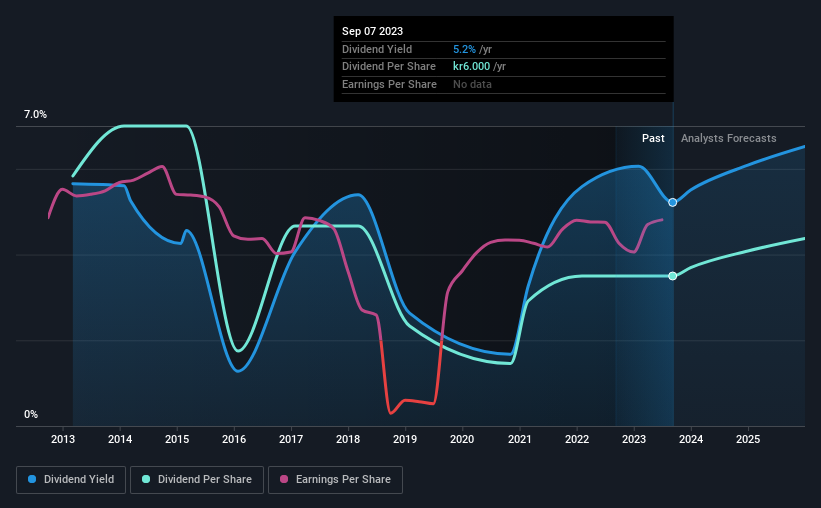Select the blue dividend yield data point marker

tap(673, 202)
